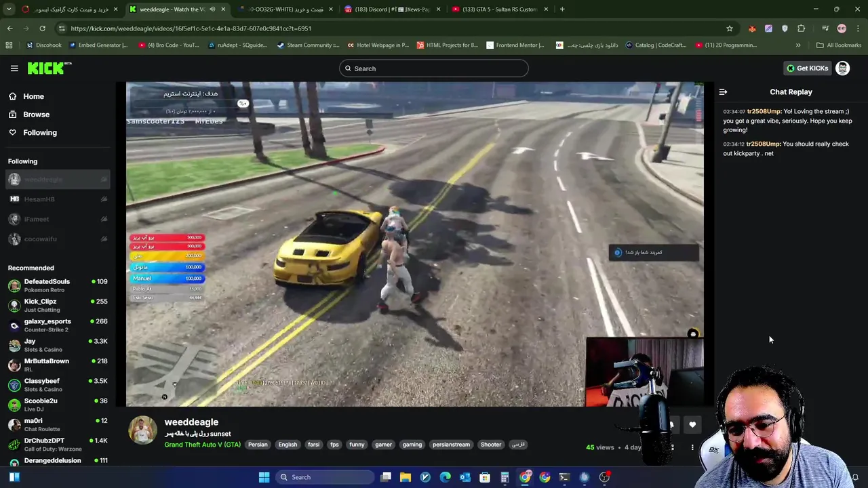
Task: Open weeddeagle channel name link
Action: [x=191, y=422]
